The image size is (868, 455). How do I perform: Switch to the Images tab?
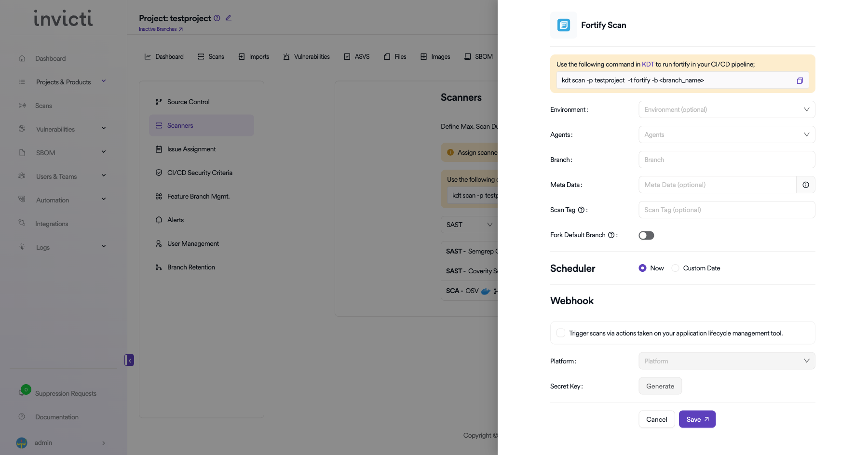(435, 56)
